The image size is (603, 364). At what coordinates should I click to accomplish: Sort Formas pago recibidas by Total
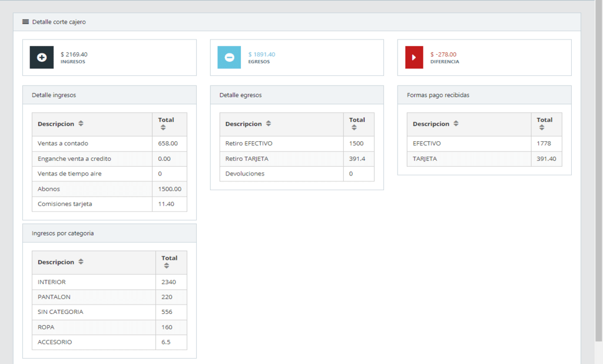541,127
